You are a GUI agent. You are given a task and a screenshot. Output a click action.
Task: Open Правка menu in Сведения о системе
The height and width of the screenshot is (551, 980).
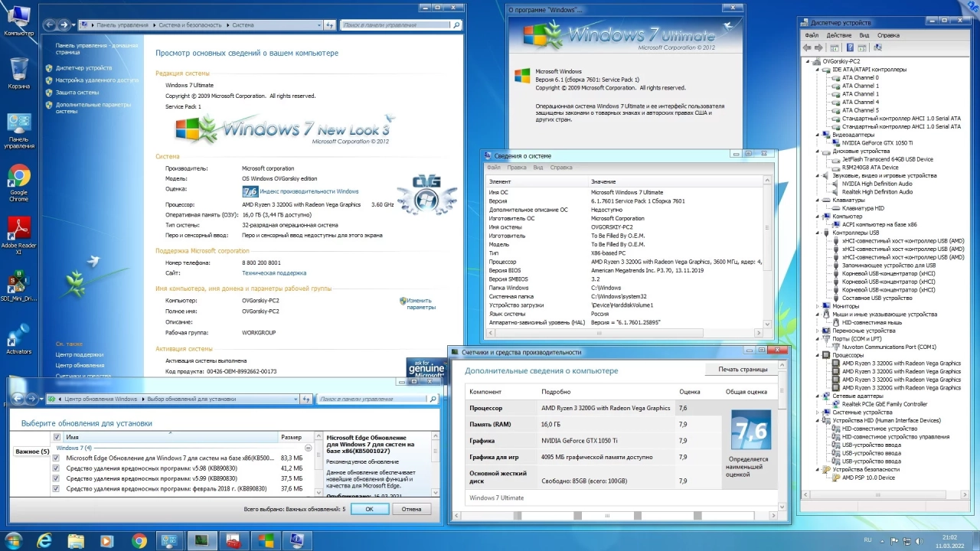(x=517, y=168)
